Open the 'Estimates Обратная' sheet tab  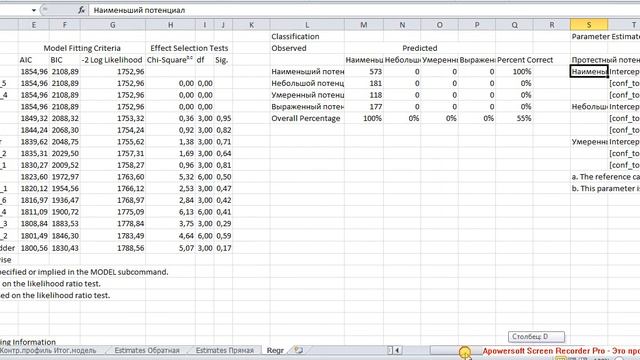coord(147,350)
